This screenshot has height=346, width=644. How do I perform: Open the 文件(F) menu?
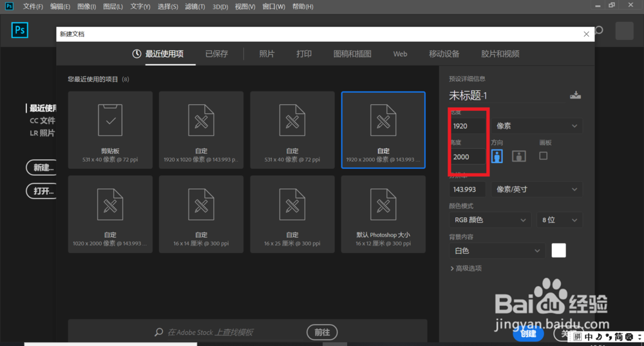[33, 6]
